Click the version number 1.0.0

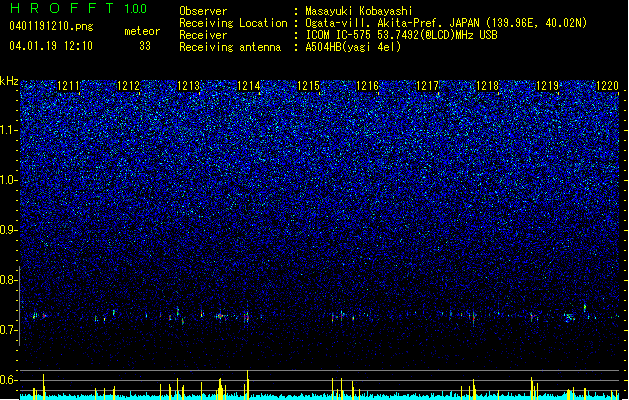(x=136, y=9)
